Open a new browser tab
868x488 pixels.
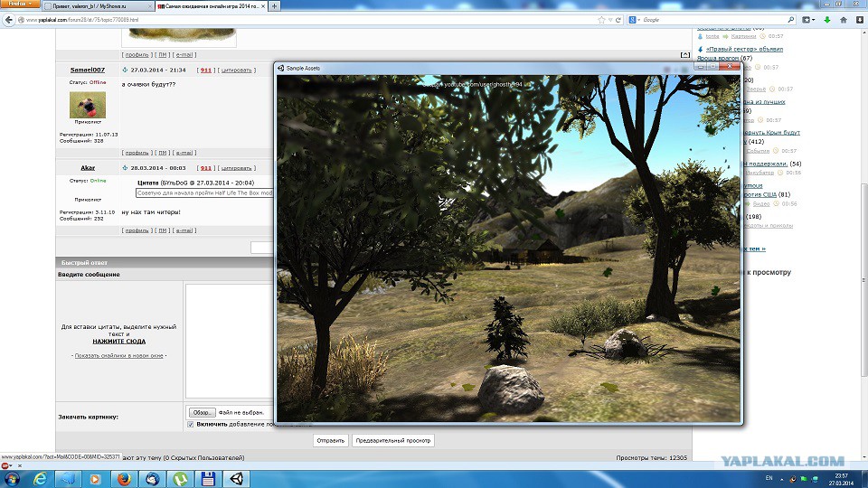pyautogui.click(x=274, y=6)
